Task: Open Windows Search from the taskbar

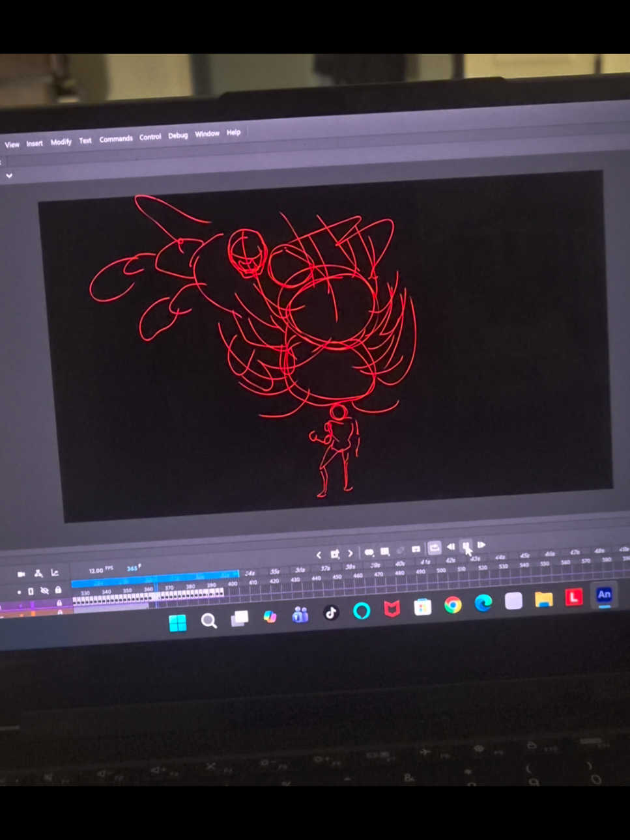Action: coord(208,621)
